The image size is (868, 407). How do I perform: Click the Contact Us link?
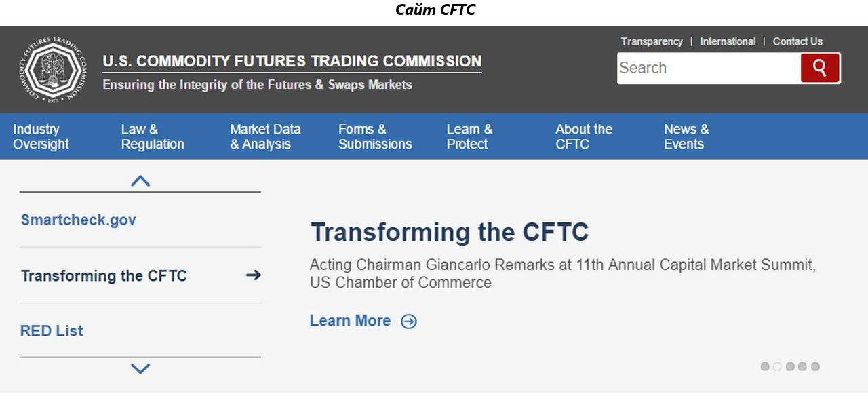(x=797, y=41)
